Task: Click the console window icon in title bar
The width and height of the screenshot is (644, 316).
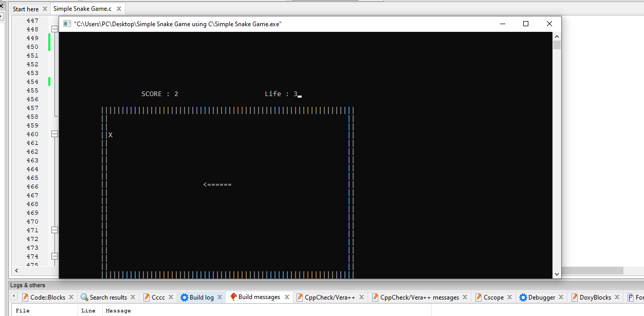Action: (67, 24)
